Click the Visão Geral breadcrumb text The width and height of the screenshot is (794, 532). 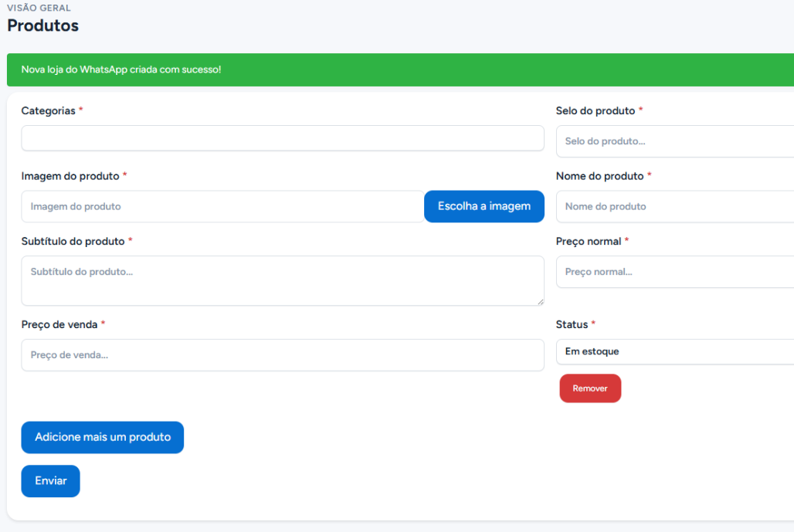click(x=39, y=8)
